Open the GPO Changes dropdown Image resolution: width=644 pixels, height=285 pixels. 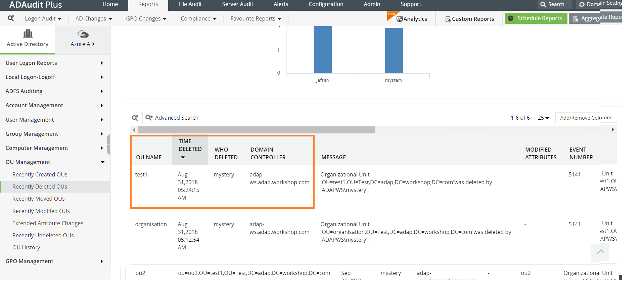click(146, 19)
